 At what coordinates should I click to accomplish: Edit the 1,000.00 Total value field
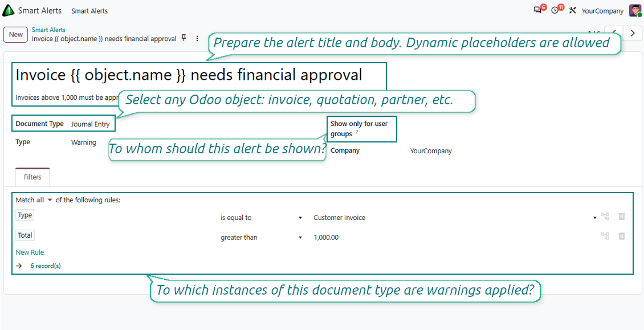(x=326, y=238)
